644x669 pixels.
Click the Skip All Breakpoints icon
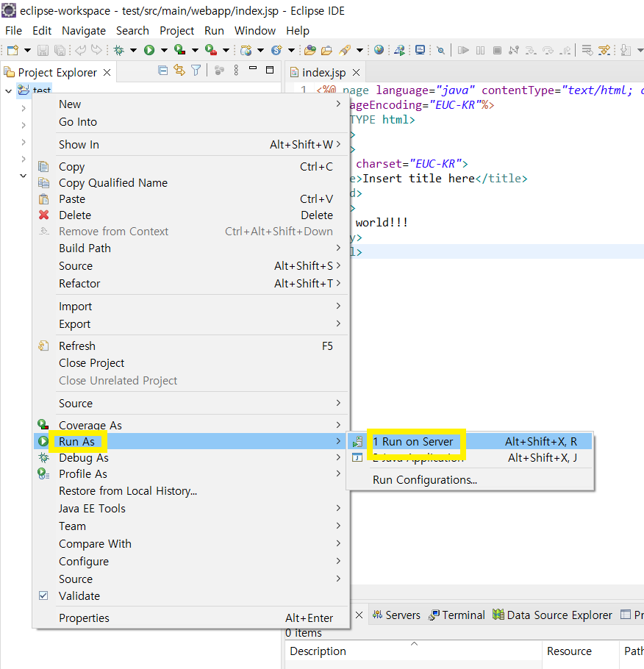coord(441,50)
